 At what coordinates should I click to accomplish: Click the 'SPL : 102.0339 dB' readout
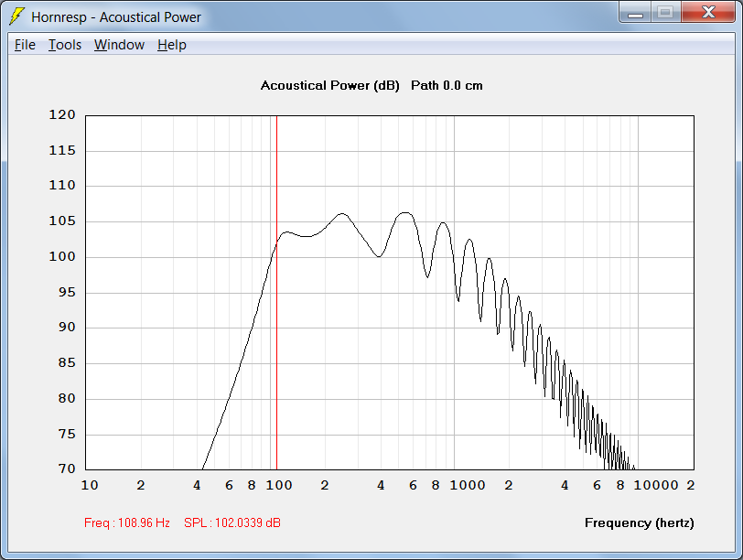tap(232, 522)
